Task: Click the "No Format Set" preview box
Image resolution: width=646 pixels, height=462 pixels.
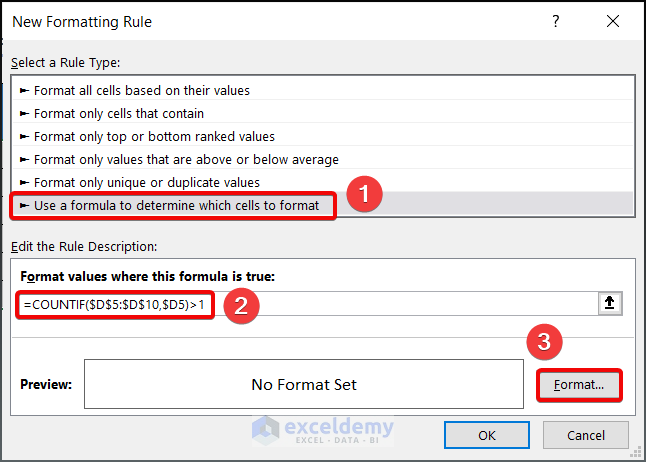Action: 303,384
